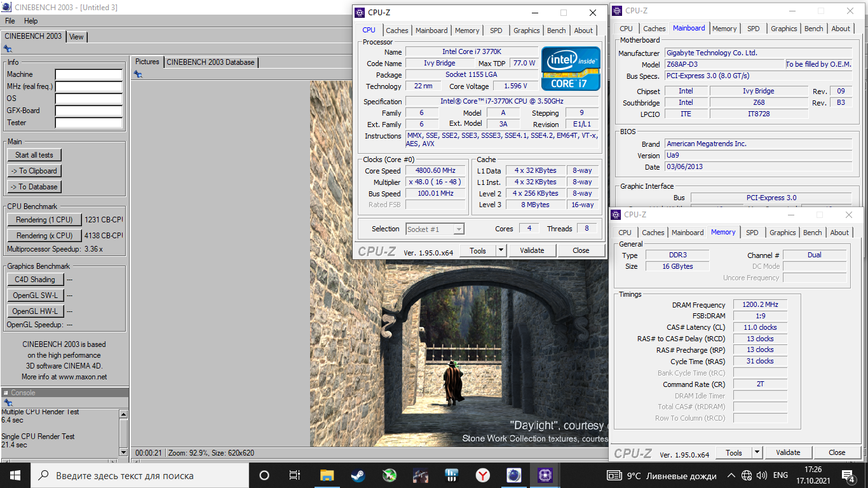Open the Graphics tab in the Mainboard window
The height and width of the screenshot is (488, 868).
pyautogui.click(x=784, y=29)
